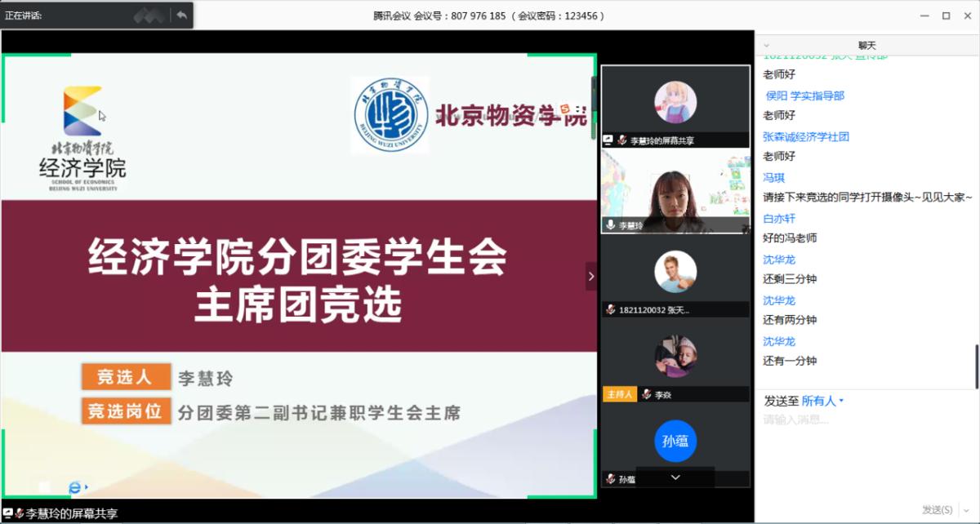This screenshot has width=980, height=524.
Task: Click the microphone icon next to 孙蕴
Action: point(610,479)
